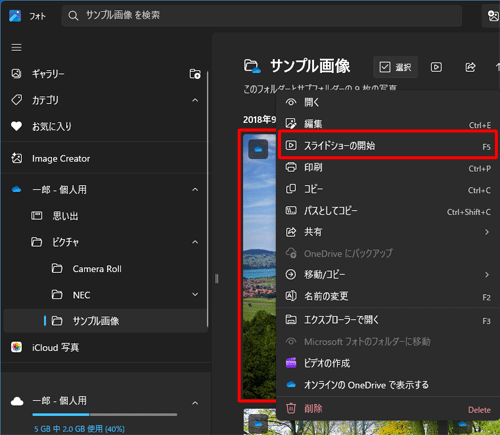This screenshot has width=500, height=435.
Task: Choose オンラインの OneDrive で表示する
Action: point(387,385)
